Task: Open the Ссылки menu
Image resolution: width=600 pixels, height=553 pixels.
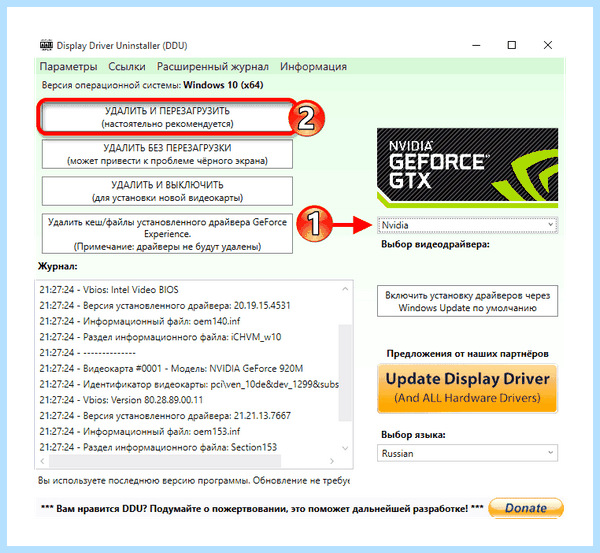Action: (127, 67)
